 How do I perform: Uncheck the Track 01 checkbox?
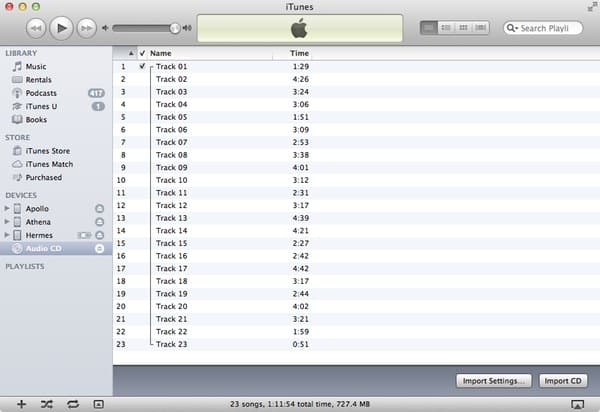[142, 66]
